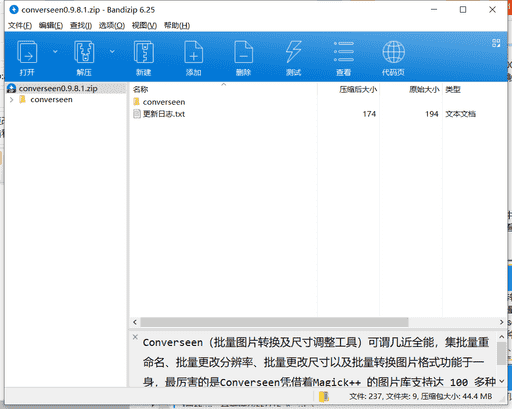Open the dropdown arrow next to 解压

click(x=112, y=52)
